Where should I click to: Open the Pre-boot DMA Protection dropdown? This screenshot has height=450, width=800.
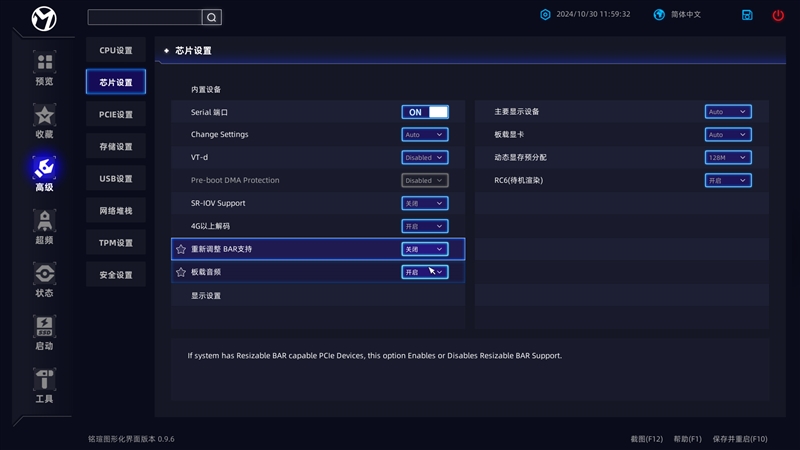[x=425, y=181]
